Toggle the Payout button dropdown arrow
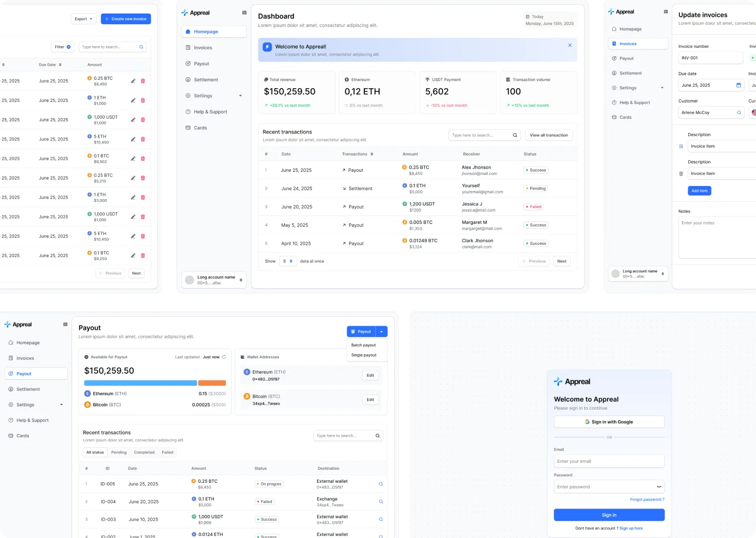 382,332
